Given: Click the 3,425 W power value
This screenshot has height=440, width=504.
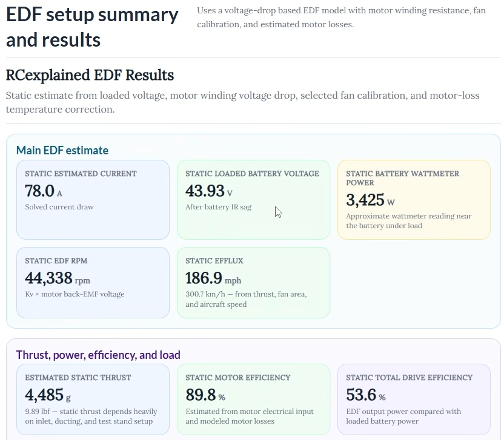Looking at the screenshot, I should [370, 200].
